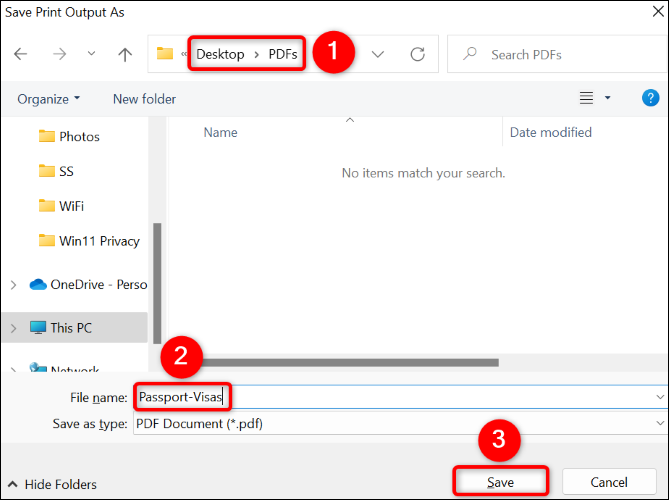Click the horizontal scrollbar in file list

click(x=350, y=362)
